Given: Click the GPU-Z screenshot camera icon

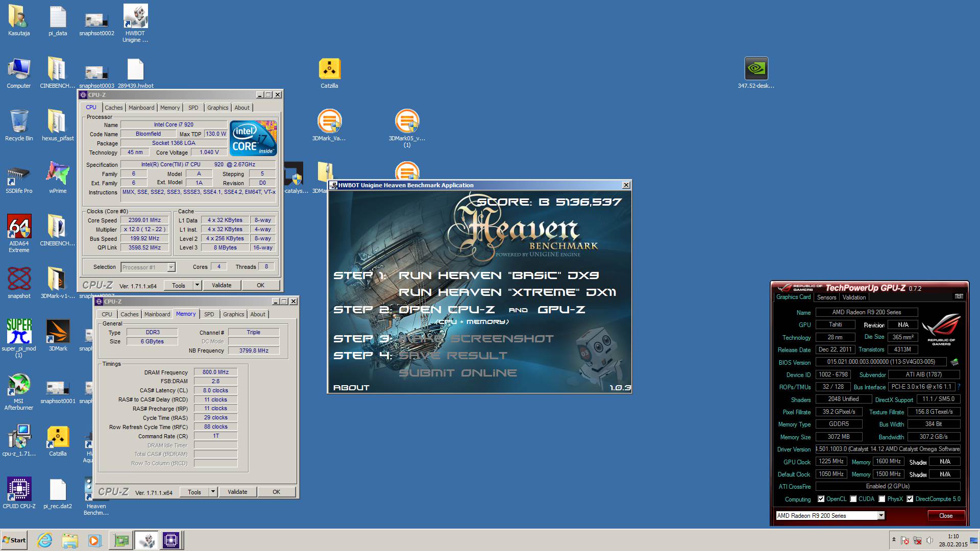Looking at the screenshot, I should 959,296.
